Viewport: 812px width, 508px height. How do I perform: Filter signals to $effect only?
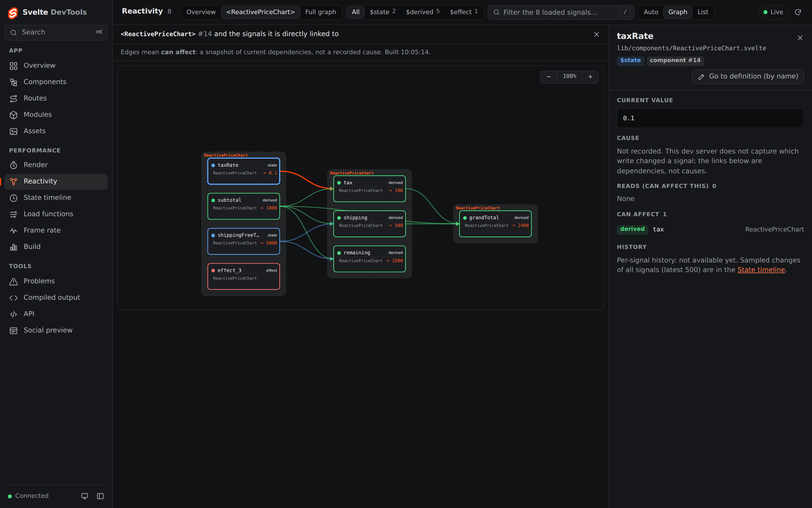pos(464,12)
